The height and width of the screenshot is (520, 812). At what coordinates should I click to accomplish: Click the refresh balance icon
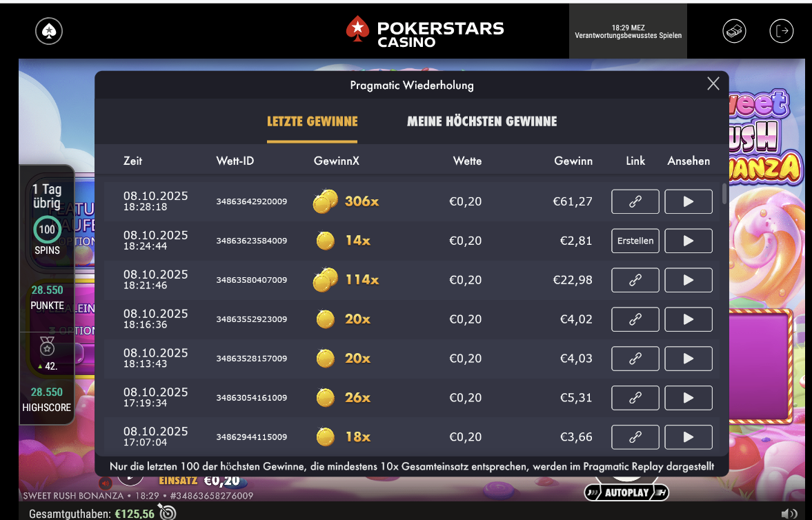click(x=168, y=512)
